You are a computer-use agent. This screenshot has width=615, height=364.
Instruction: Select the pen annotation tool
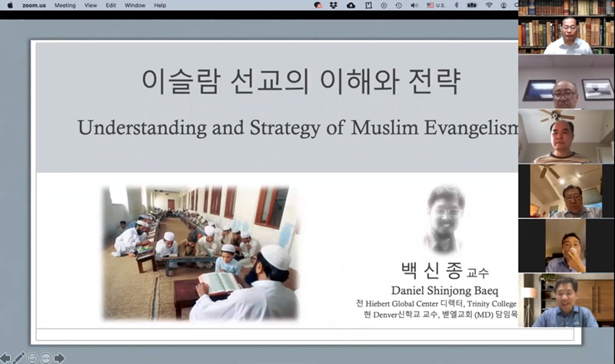pyautogui.click(x=19, y=358)
